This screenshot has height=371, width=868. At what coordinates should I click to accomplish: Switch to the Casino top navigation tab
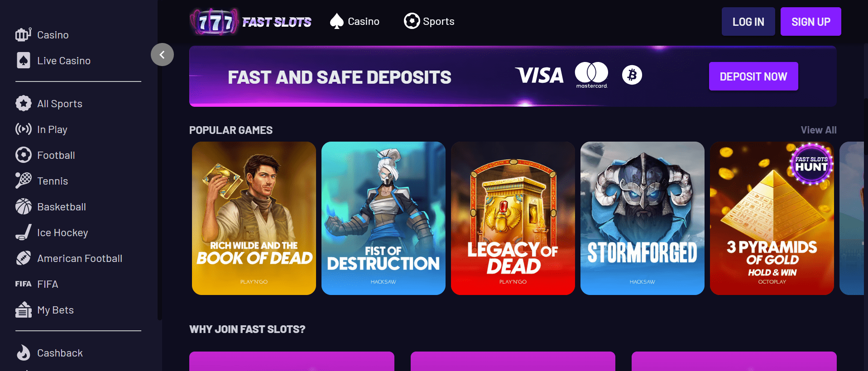[355, 21]
